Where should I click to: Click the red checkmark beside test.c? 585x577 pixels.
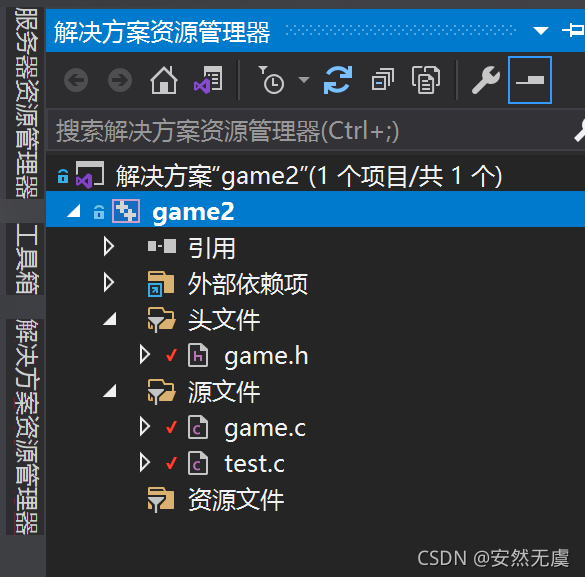pyautogui.click(x=171, y=463)
